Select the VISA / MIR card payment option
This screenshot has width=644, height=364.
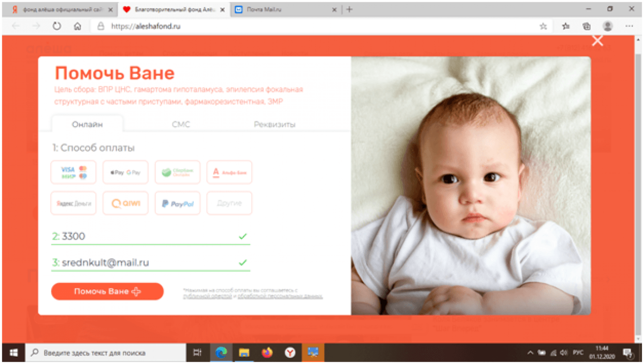pos(73,172)
